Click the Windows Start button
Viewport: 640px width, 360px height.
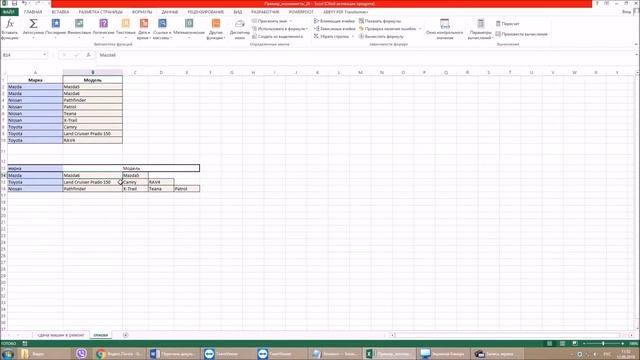[8, 353]
